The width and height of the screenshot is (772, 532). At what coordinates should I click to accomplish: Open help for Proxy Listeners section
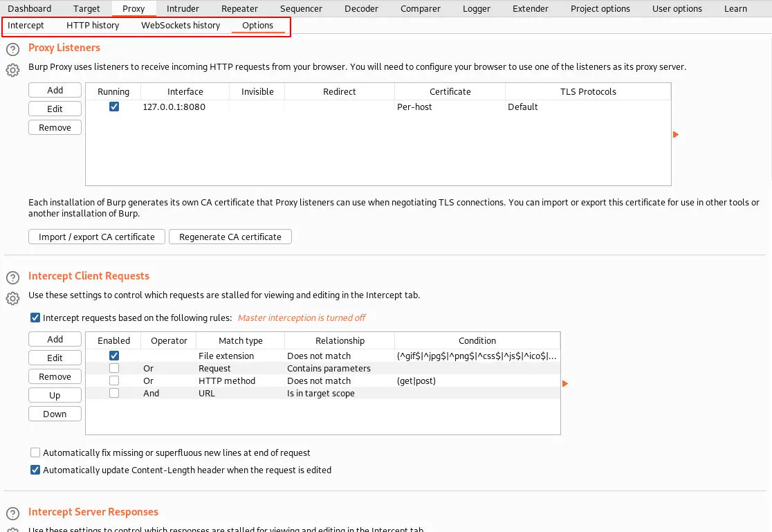[x=12, y=50]
